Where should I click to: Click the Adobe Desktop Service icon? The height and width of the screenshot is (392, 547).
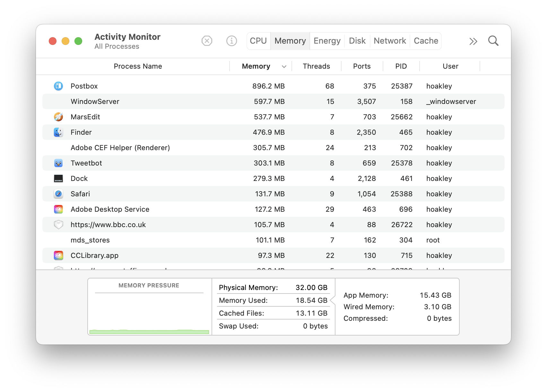(x=58, y=209)
